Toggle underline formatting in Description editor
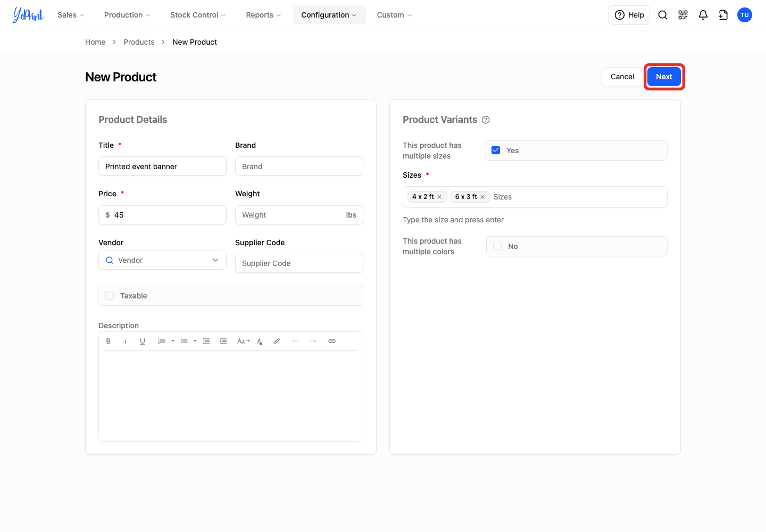This screenshot has height=532, width=766. coord(143,341)
